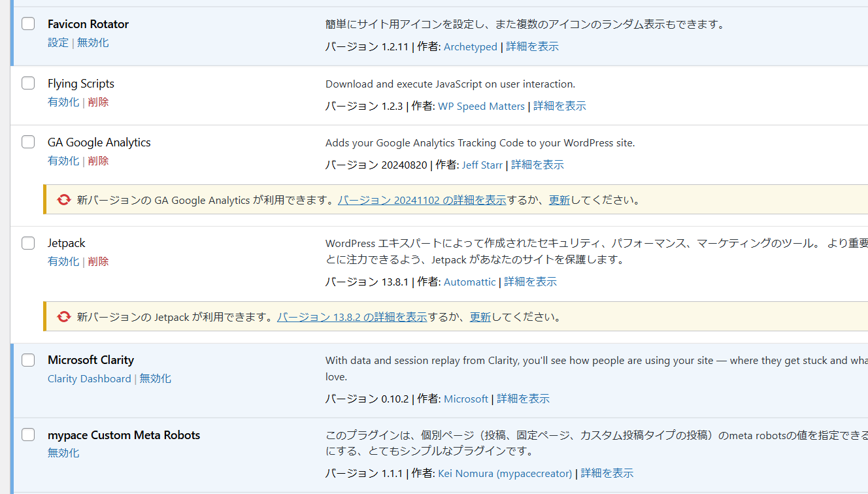Click update icon in Jetpack update notice
The image size is (868, 494).
coord(63,317)
